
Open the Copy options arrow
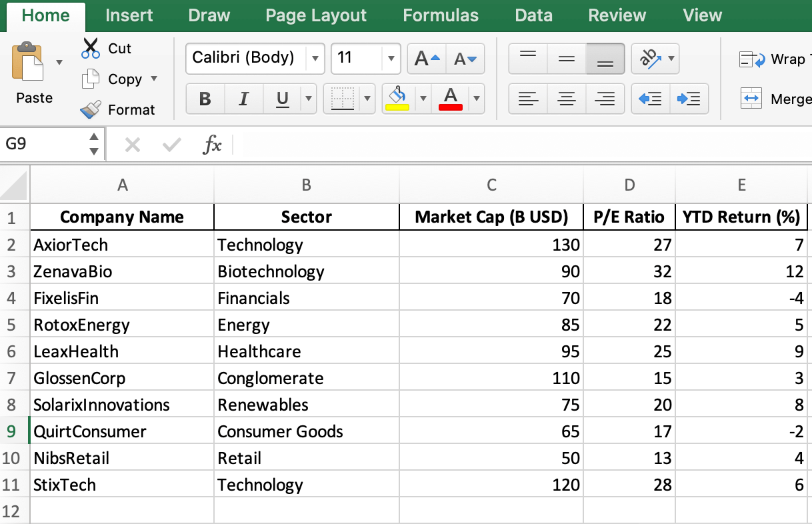(x=154, y=79)
